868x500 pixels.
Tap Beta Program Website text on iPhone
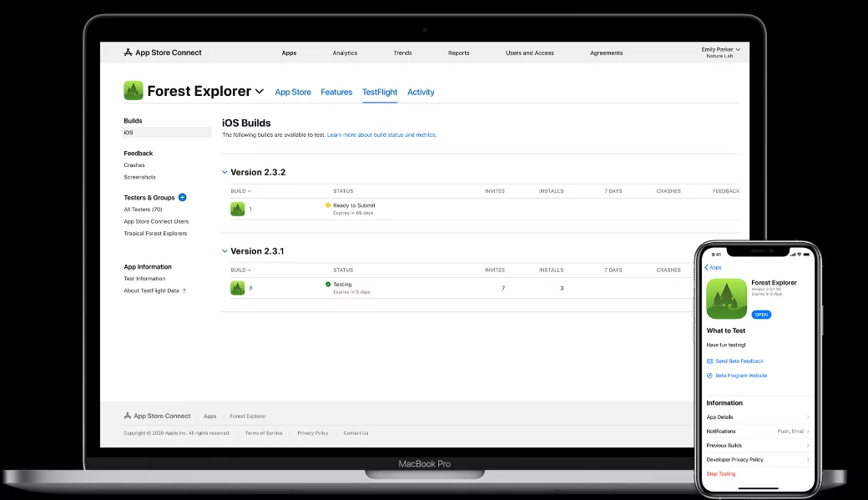pos(741,376)
